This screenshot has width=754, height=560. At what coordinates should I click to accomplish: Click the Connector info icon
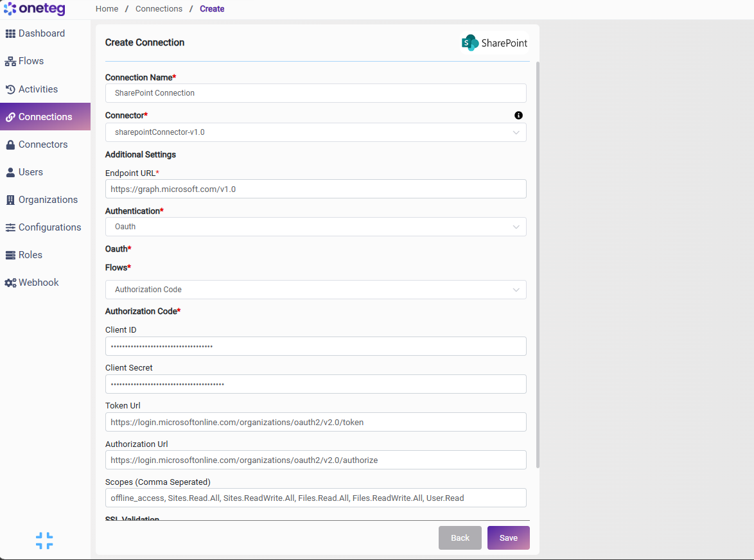(x=518, y=116)
